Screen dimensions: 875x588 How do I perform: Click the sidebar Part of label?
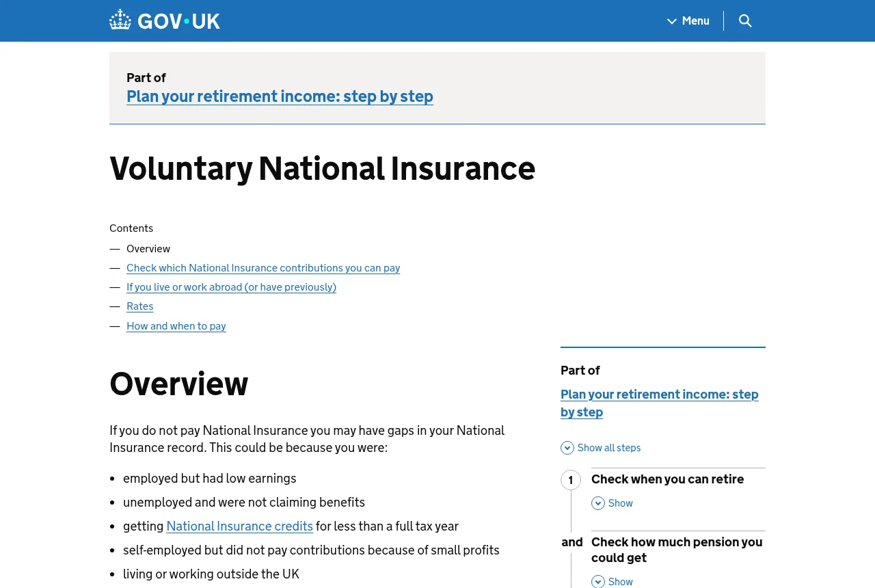coord(580,371)
